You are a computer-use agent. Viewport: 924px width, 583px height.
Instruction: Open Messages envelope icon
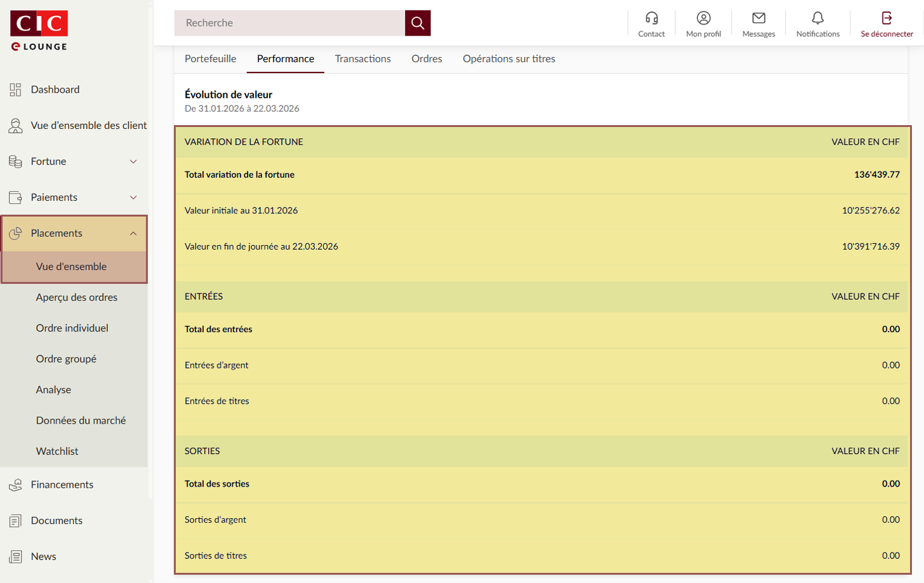coord(758,18)
